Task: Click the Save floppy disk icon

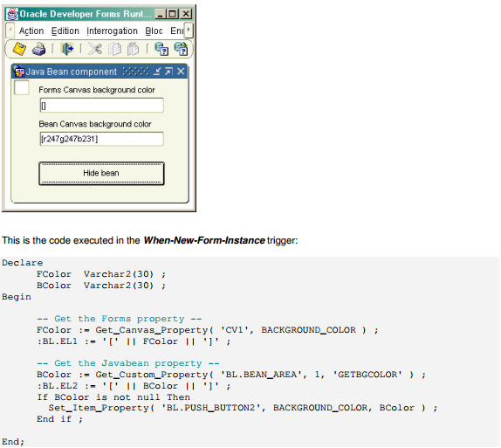Action: (19, 49)
